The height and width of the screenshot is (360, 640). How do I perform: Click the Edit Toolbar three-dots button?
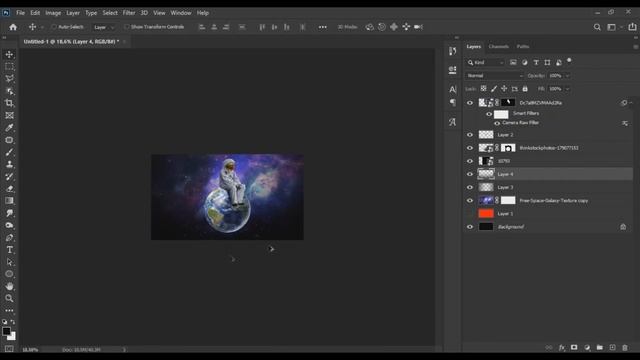(9, 311)
